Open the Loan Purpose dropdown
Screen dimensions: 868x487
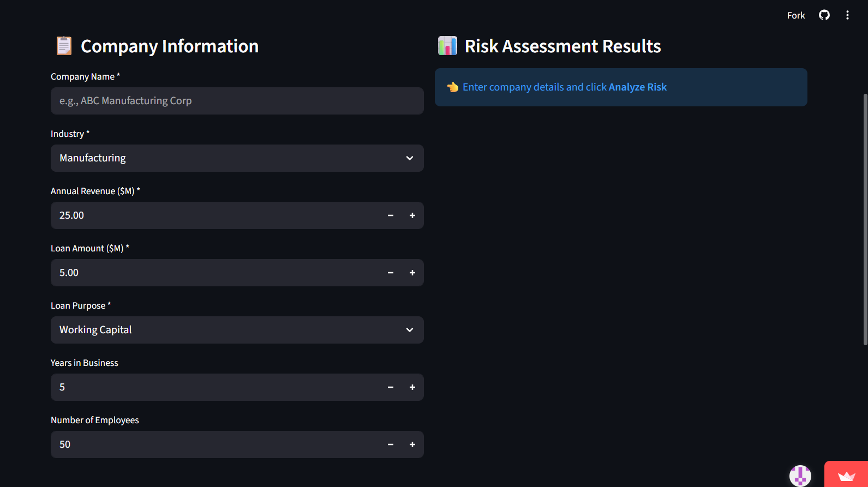point(237,330)
